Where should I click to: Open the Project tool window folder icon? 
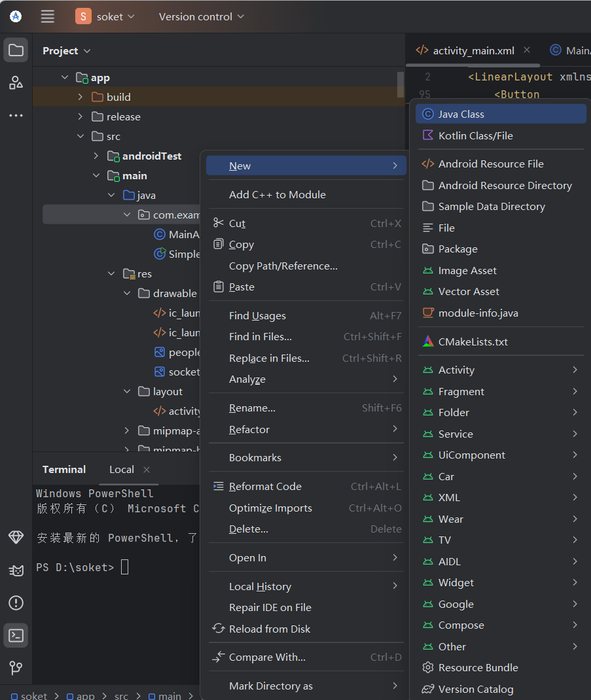(16, 50)
